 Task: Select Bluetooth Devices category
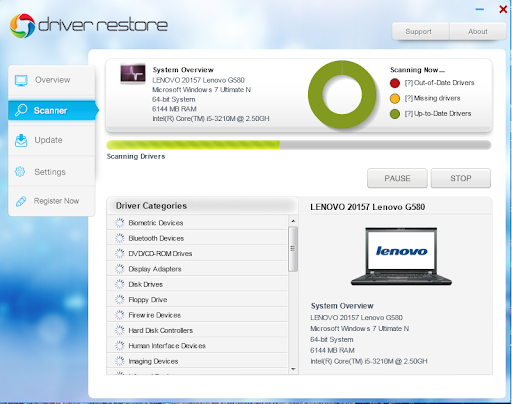[197, 238]
